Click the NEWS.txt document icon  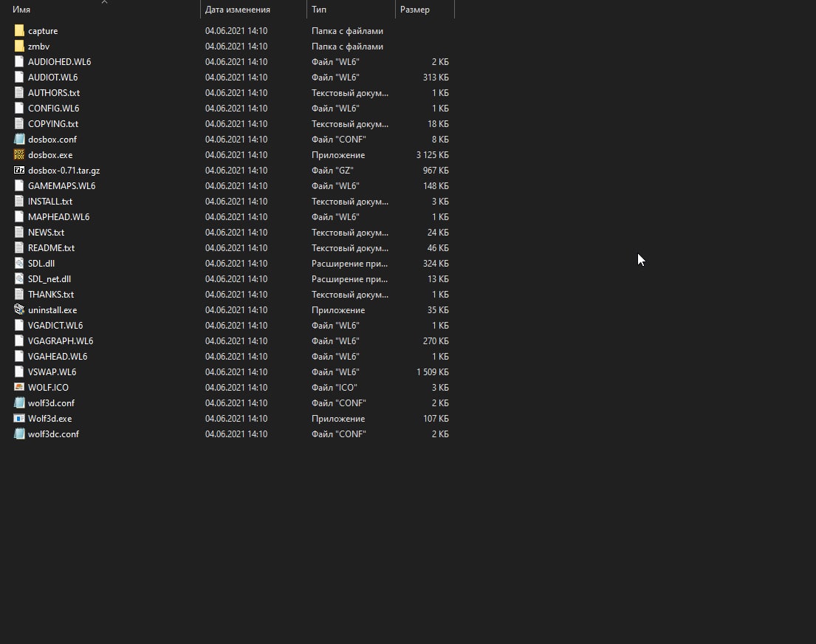[x=19, y=232]
